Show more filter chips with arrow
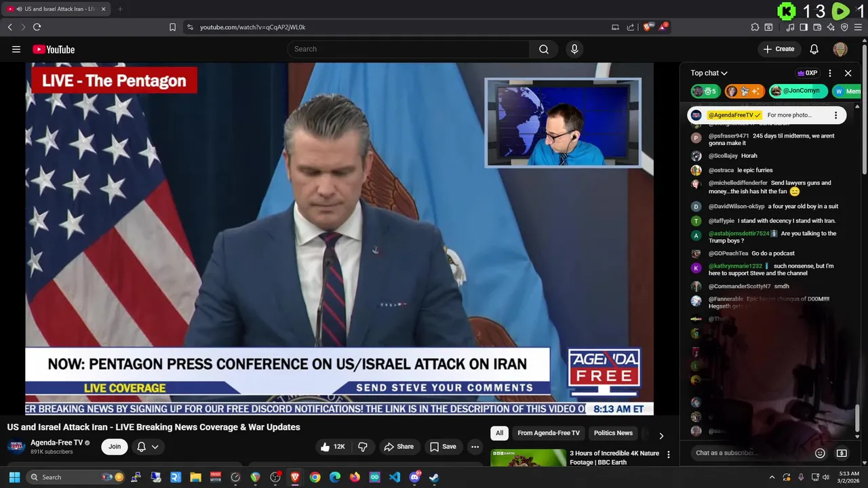 (x=661, y=435)
